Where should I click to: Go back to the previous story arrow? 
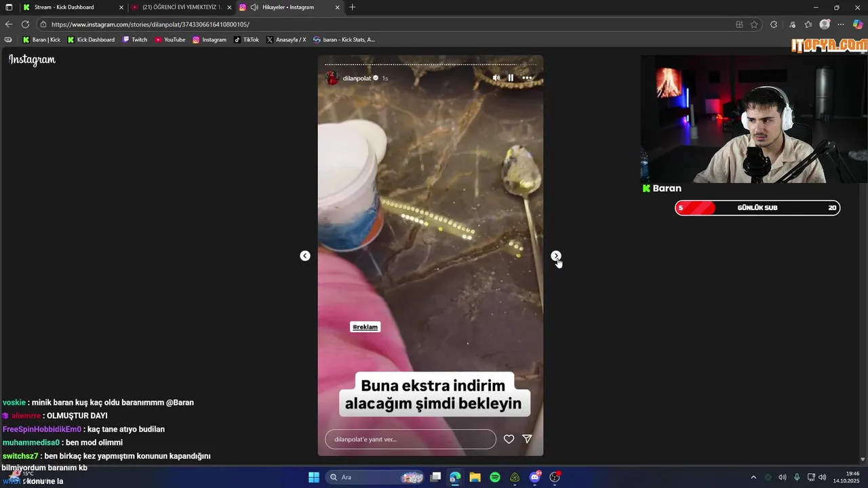pyautogui.click(x=305, y=256)
